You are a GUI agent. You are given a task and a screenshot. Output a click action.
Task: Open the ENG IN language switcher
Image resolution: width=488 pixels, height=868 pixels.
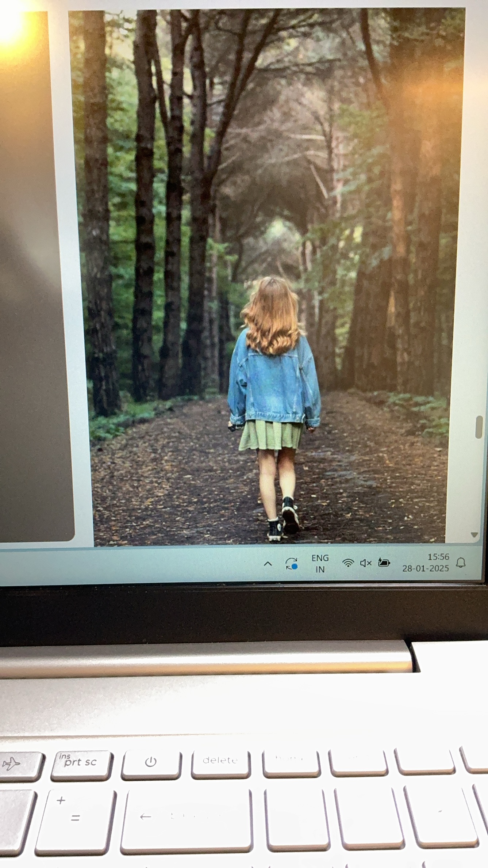click(x=320, y=563)
